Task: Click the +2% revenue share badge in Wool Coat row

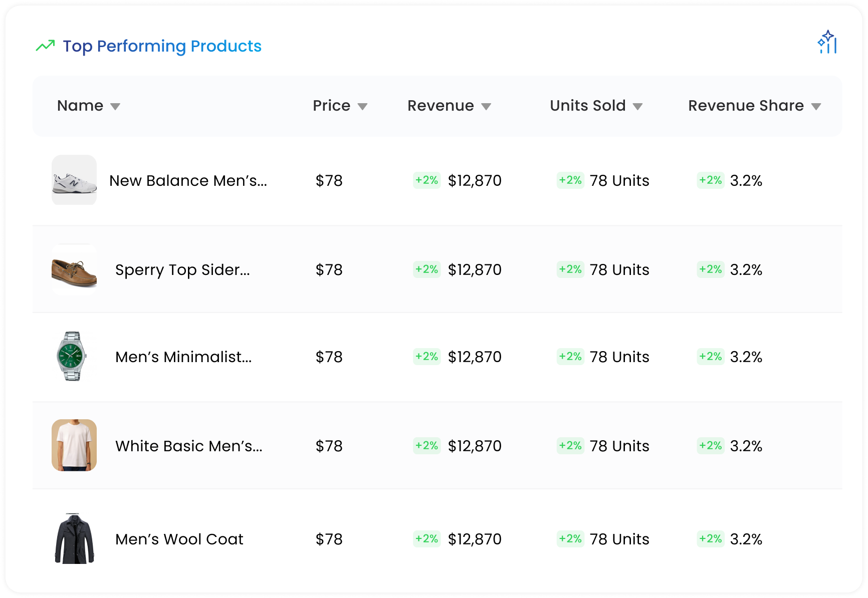Action: (x=711, y=539)
